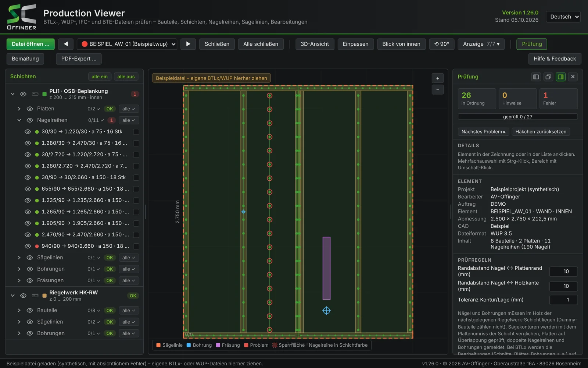The height and width of the screenshot is (368, 588).
Task: Toggle visibility of Riegelwerk HK-RW layer
Action: (x=23, y=296)
